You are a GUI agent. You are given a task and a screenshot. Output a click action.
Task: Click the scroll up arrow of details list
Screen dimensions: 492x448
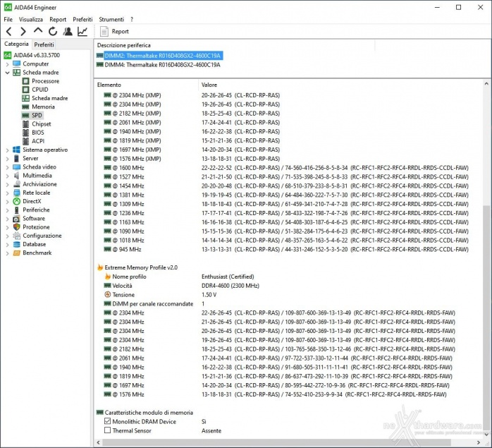click(486, 84)
